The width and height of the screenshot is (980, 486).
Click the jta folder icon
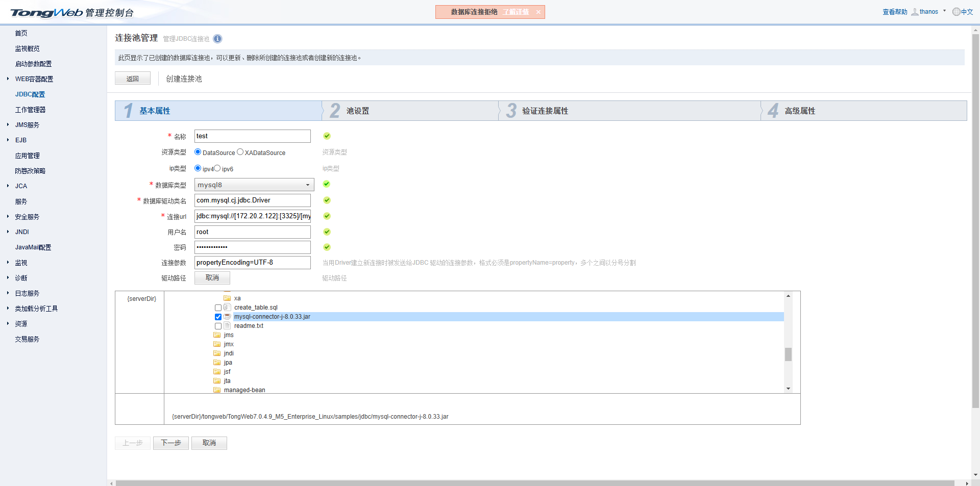[x=217, y=381]
